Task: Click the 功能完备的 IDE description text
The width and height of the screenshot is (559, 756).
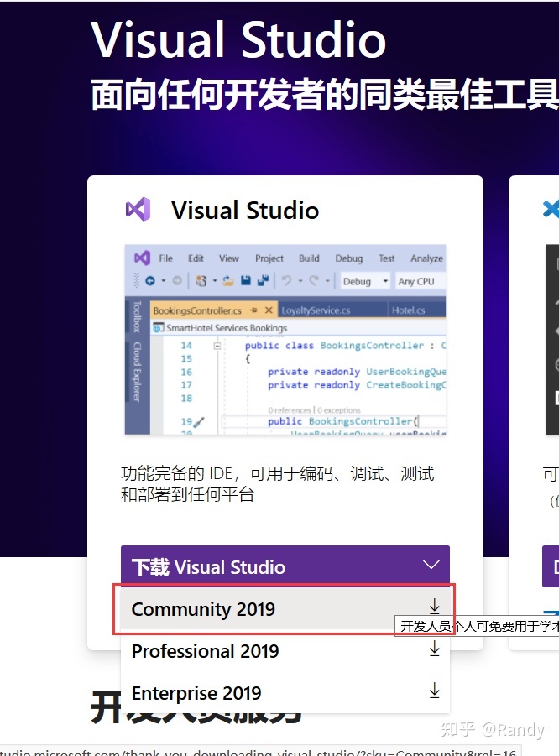Action: pyautogui.click(x=277, y=483)
